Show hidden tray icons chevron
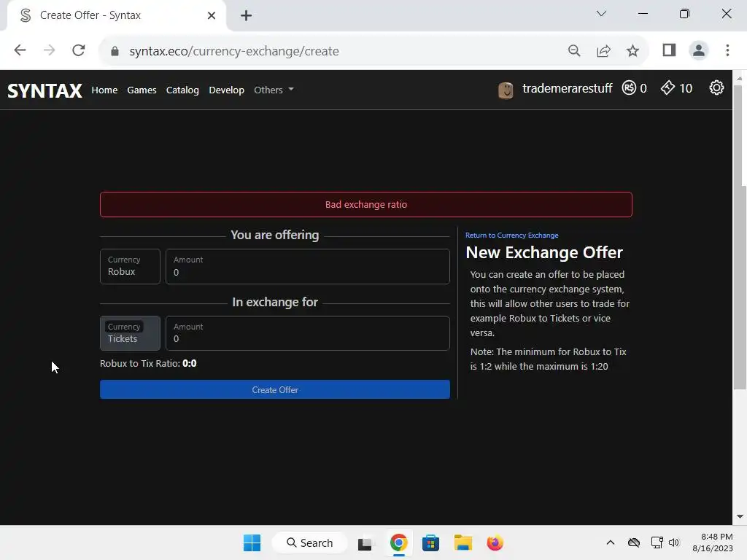The width and height of the screenshot is (747, 560). click(611, 542)
